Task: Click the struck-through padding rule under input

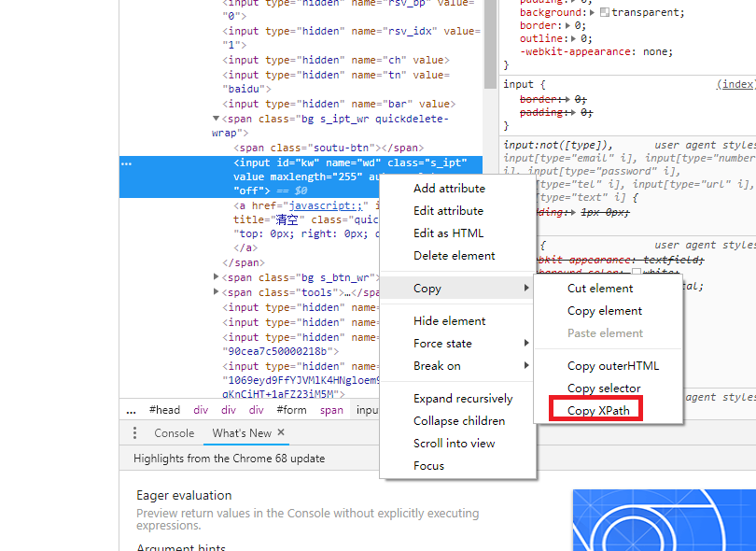Action: pos(556,112)
